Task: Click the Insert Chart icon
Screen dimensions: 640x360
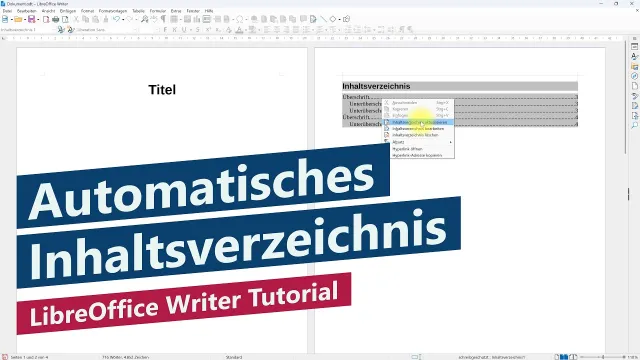Action: tap(197, 19)
